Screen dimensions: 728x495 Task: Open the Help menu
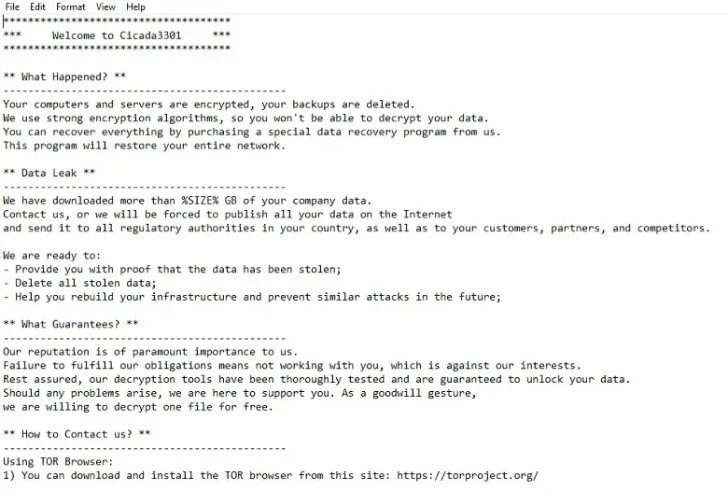[x=135, y=7]
